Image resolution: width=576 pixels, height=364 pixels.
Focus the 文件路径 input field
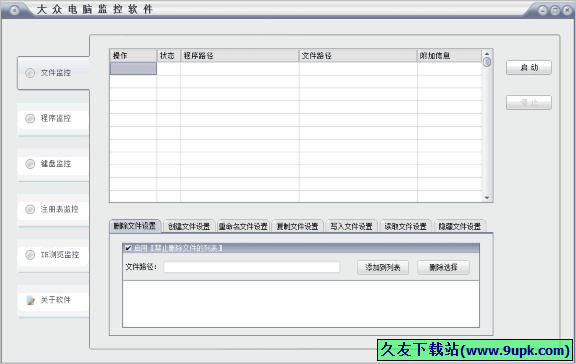pos(252,267)
